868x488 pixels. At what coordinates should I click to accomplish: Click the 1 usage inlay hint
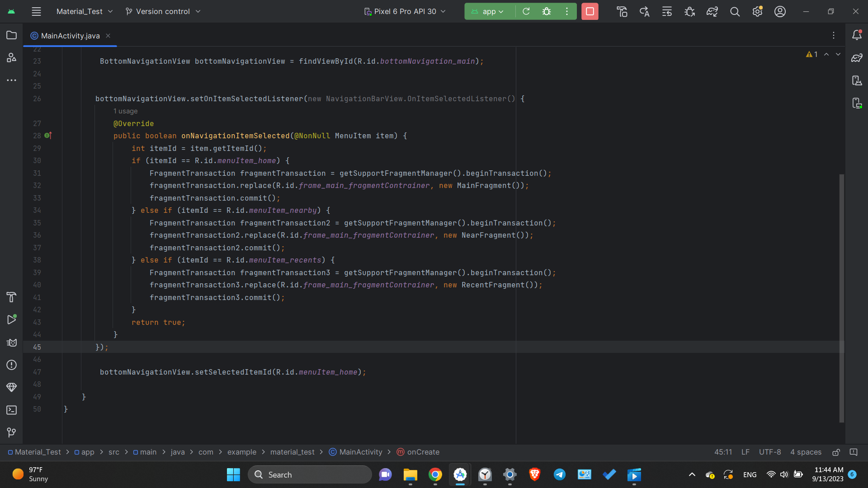click(x=126, y=111)
